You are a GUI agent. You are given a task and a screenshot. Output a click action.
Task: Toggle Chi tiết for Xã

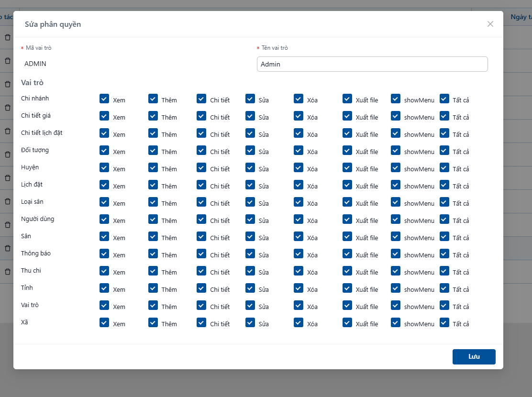pos(201,323)
